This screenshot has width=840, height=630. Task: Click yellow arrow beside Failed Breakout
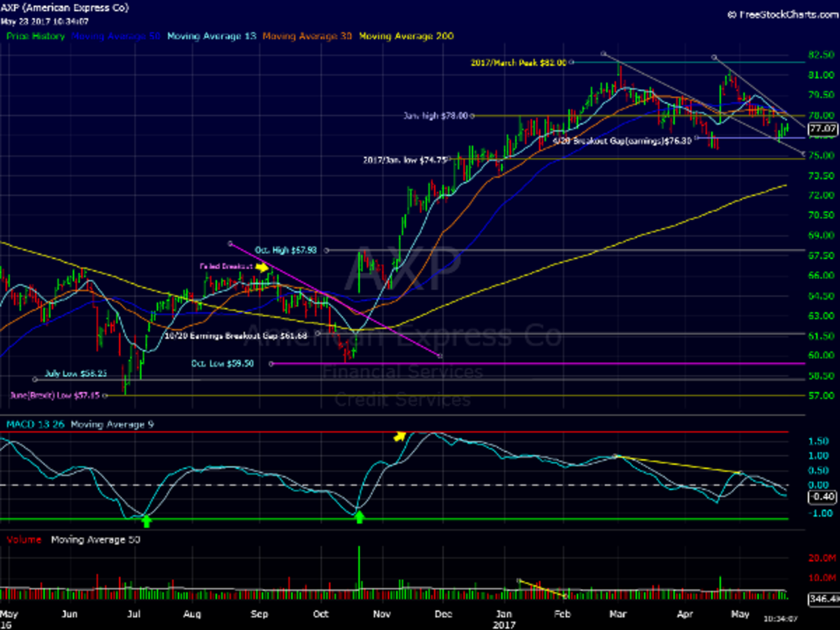click(262, 267)
